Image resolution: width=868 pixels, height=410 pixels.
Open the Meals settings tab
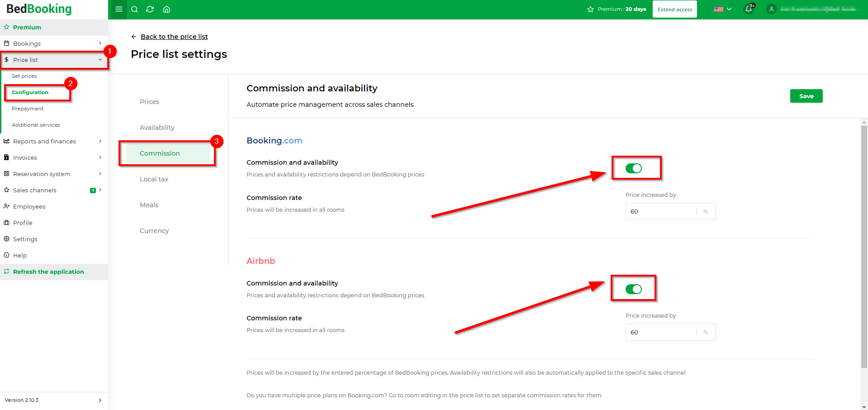[149, 205]
